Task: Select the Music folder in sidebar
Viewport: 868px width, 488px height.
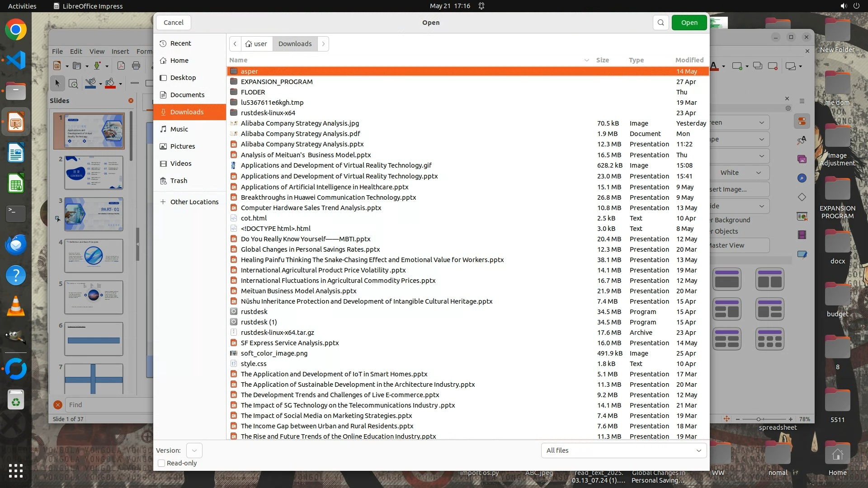Action: (x=179, y=129)
